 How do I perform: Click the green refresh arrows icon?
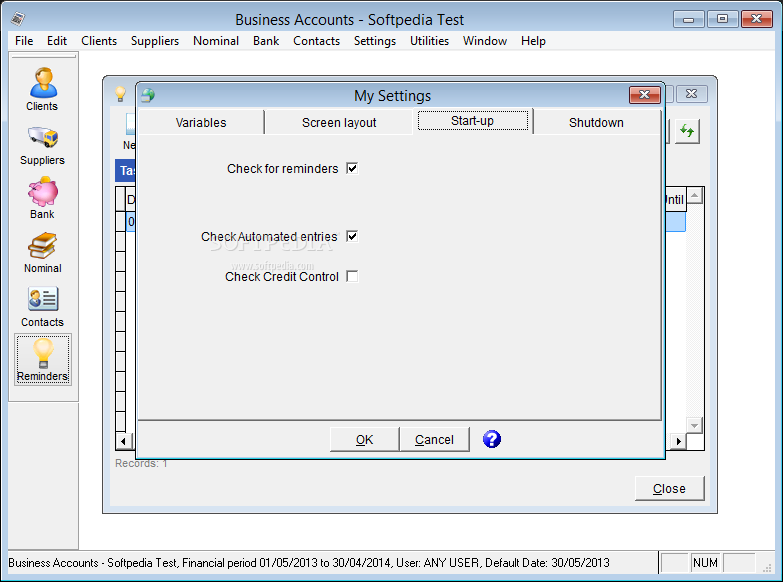(x=687, y=131)
